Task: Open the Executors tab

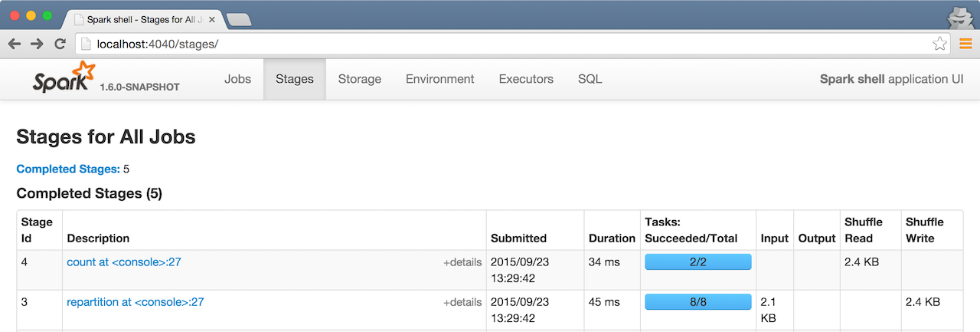Action: click(x=526, y=79)
